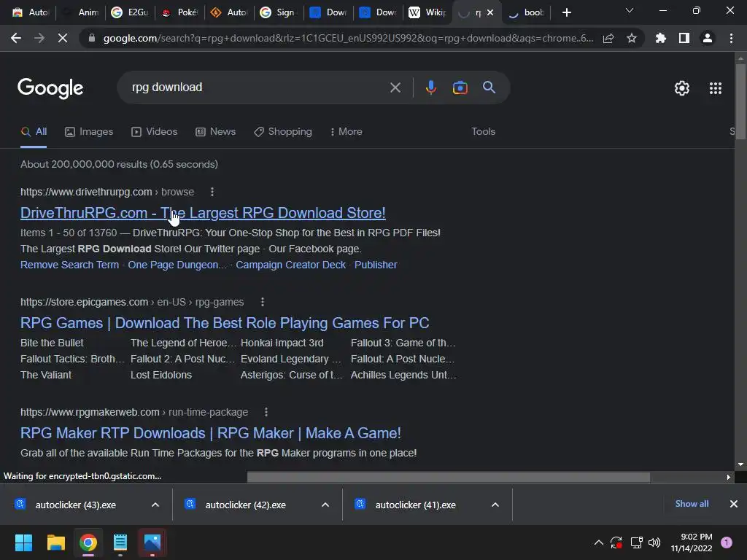Image resolution: width=747 pixels, height=560 pixels.
Task: Expand options for autoclicker (43).exe
Action: coord(155,505)
